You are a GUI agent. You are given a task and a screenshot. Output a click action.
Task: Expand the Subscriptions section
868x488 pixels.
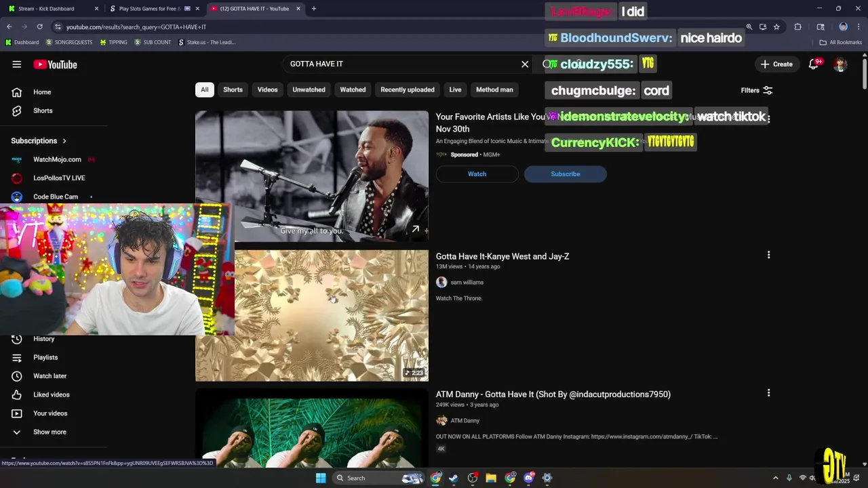[39, 141]
